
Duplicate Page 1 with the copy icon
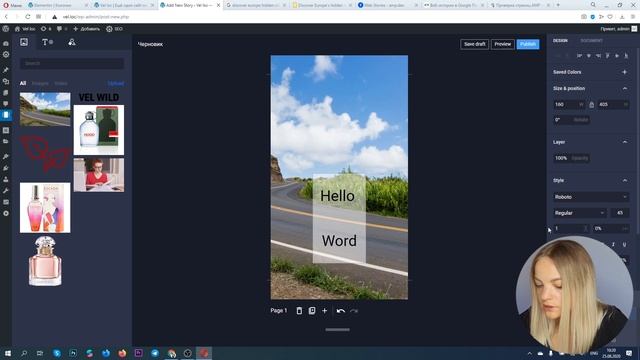click(x=312, y=311)
